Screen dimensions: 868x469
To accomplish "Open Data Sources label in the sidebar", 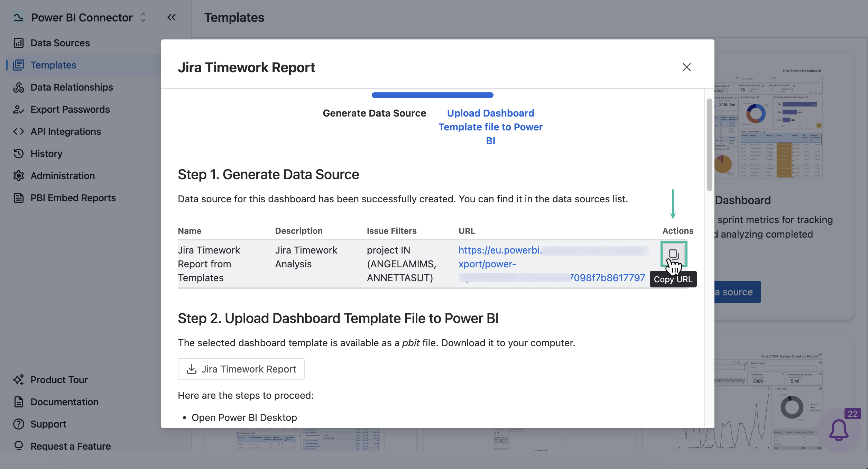I will coord(60,43).
